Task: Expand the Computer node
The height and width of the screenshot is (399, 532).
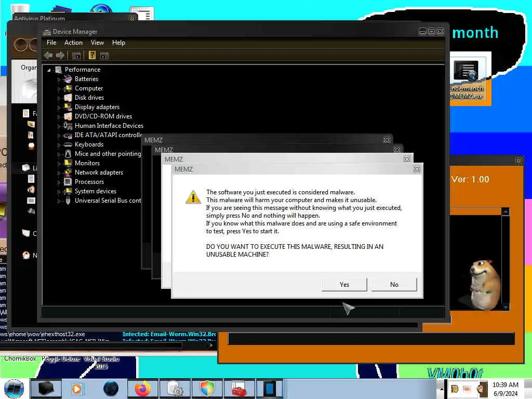Action: [59, 89]
